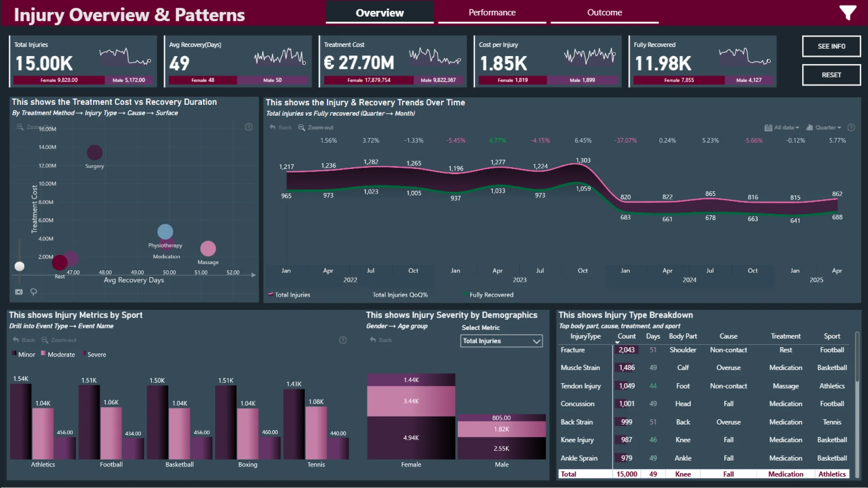Select the Concussion row name
The image size is (868, 488).
tap(577, 404)
